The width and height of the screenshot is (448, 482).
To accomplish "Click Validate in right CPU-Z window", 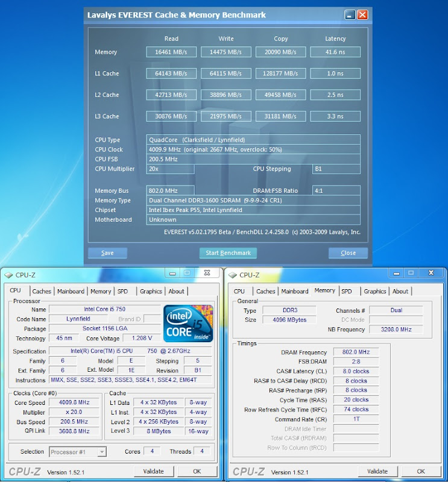I will click(377, 471).
